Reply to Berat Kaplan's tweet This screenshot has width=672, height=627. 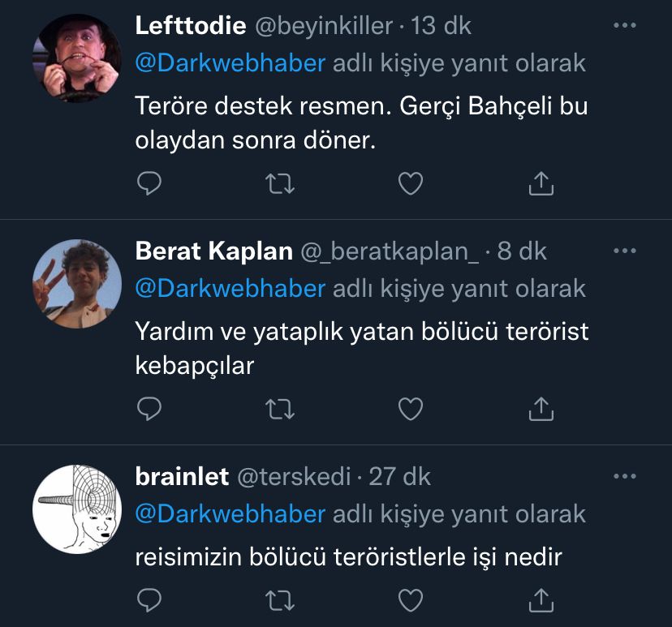[x=149, y=409]
